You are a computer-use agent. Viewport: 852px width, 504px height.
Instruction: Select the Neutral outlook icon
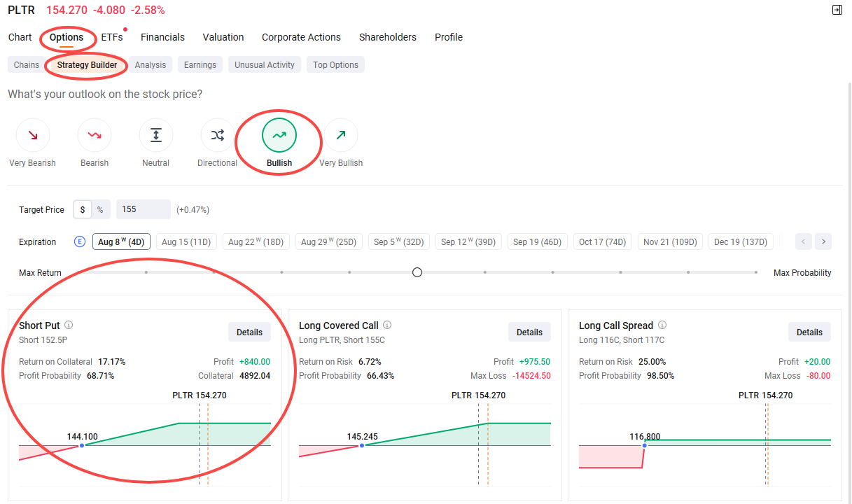pos(156,135)
